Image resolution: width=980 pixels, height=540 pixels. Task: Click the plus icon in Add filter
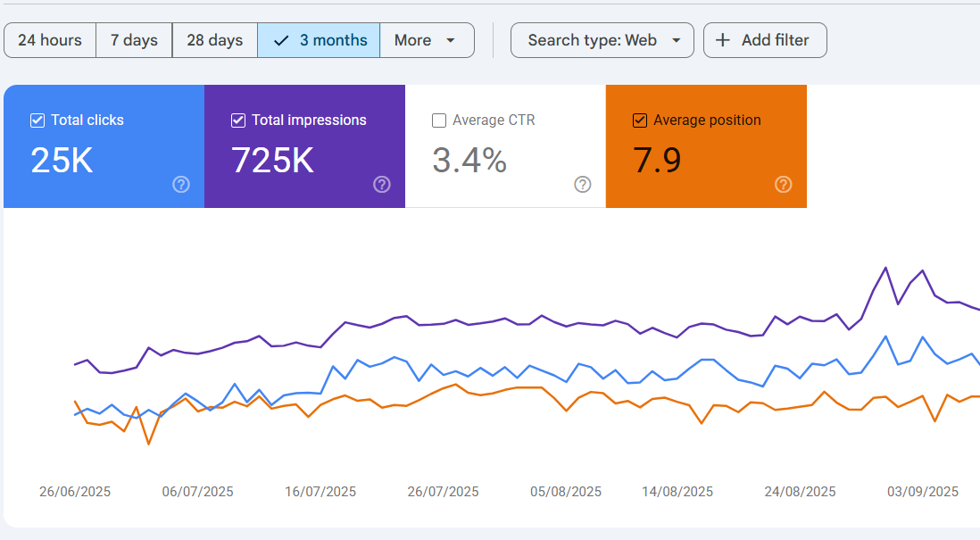point(724,40)
